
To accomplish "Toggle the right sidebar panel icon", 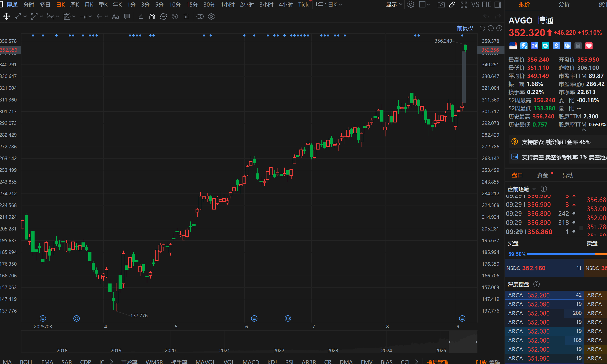I will point(497,5).
